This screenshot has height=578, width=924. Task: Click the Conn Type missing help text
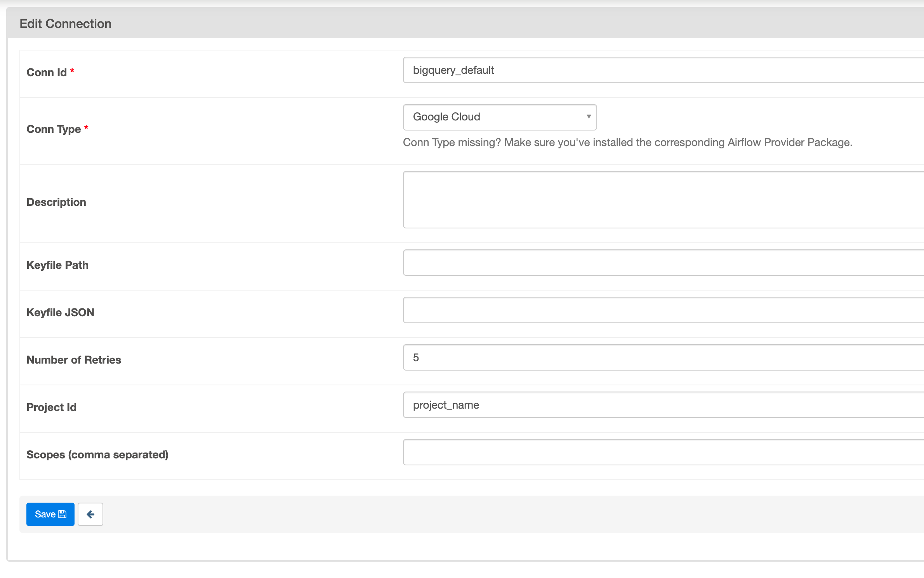tap(628, 143)
